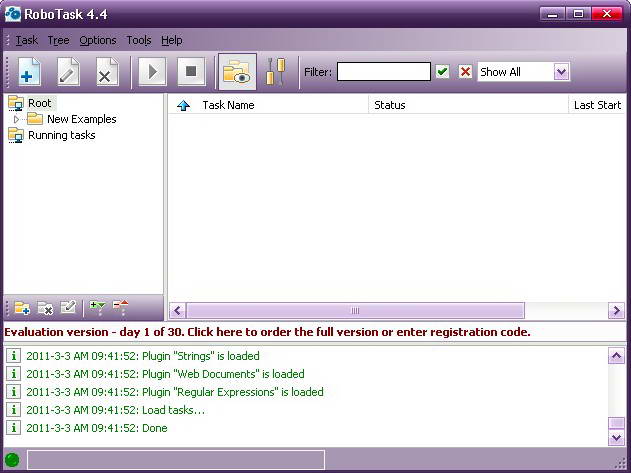Minimize the RoboTask window
Image resolution: width=631 pixels, height=473 pixels.
click(x=552, y=14)
